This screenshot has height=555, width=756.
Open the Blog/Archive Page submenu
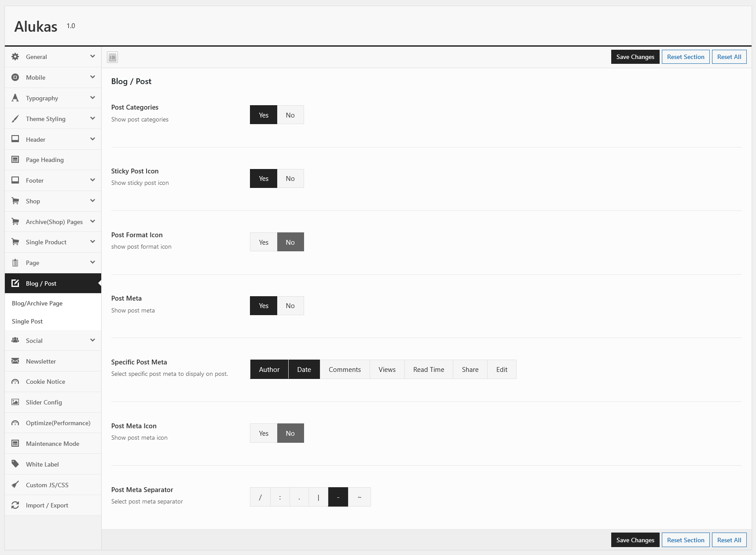tap(37, 303)
